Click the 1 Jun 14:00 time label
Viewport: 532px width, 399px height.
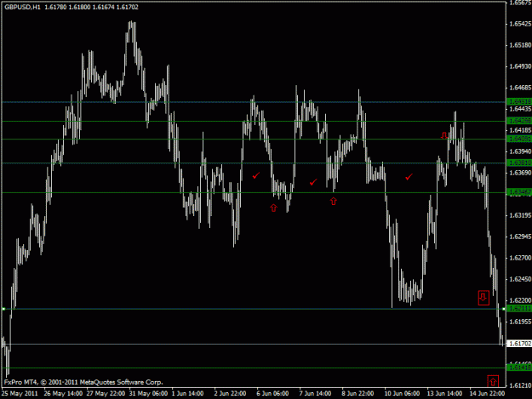187,394
